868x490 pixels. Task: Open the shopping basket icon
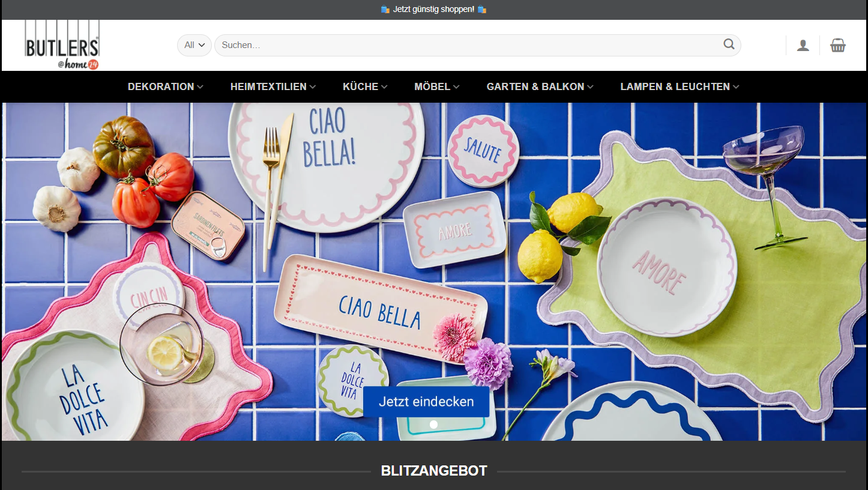(x=838, y=46)
